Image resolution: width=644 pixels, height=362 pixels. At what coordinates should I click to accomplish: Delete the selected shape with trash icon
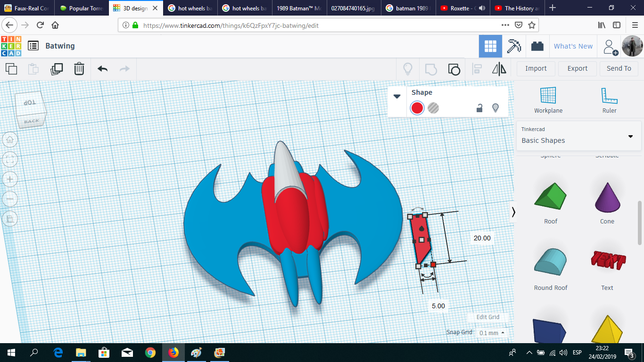79,69
